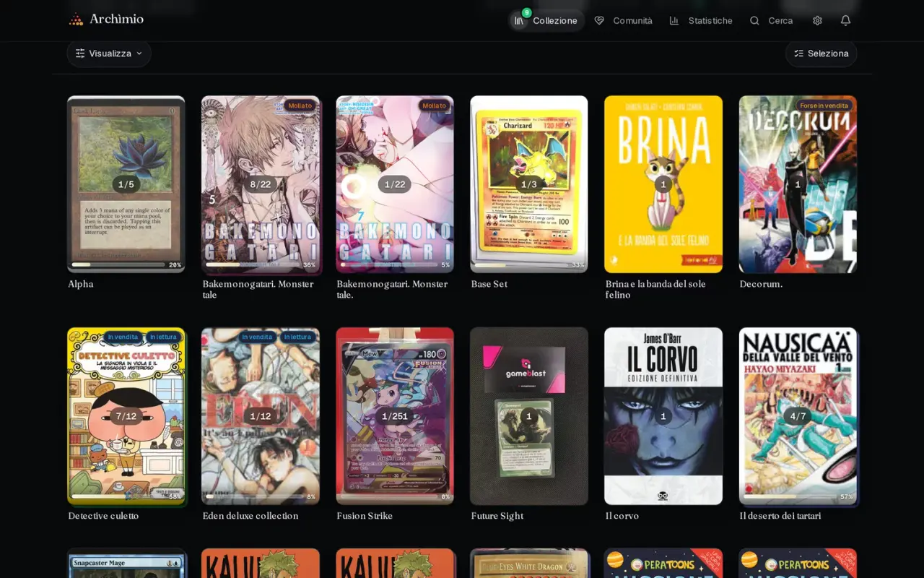Open the Il Corvo cover thumbnail

pos(663,416)
